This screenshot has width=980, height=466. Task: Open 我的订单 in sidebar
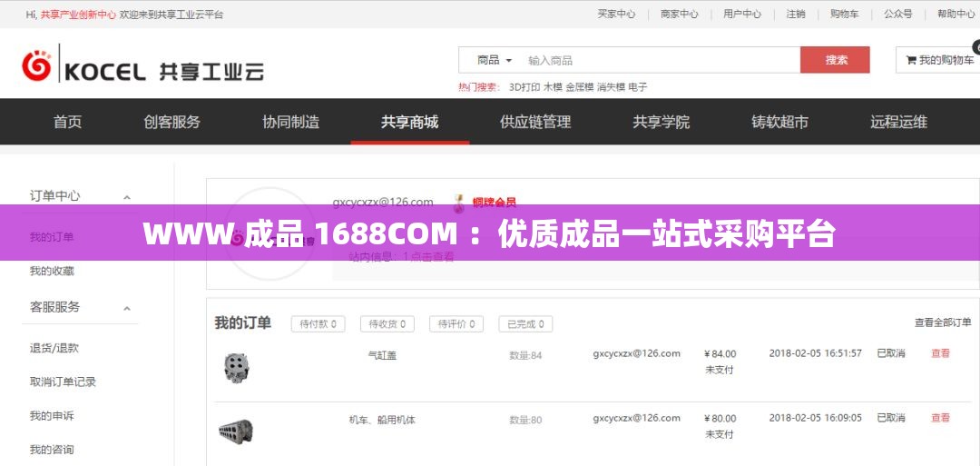pos(52,237)
